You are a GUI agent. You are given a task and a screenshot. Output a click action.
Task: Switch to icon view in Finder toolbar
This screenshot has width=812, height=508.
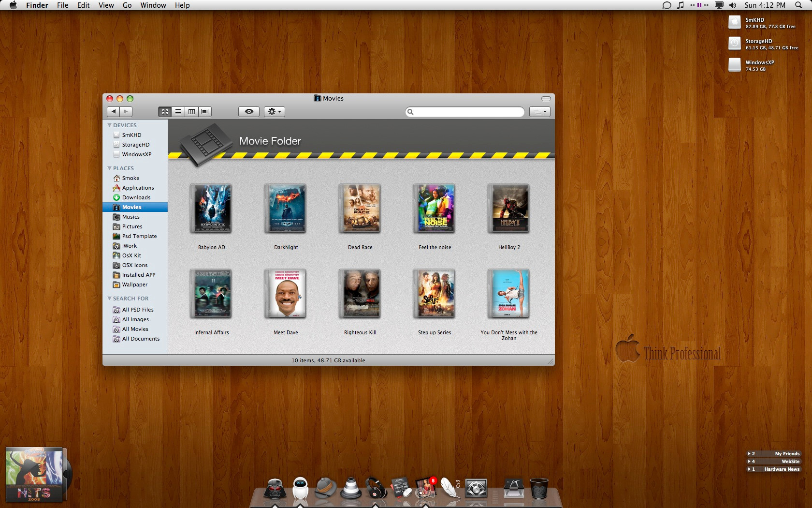(165, 111)
